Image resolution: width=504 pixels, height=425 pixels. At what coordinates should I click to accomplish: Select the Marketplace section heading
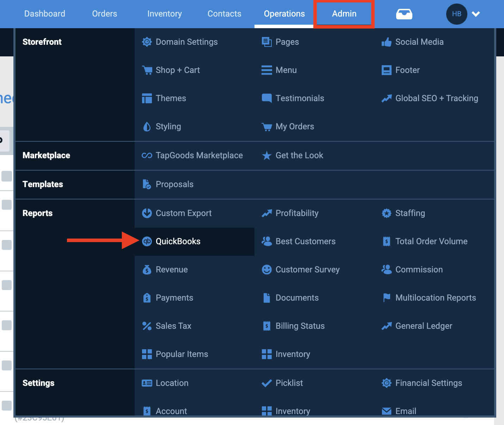(x=46, y=155)
